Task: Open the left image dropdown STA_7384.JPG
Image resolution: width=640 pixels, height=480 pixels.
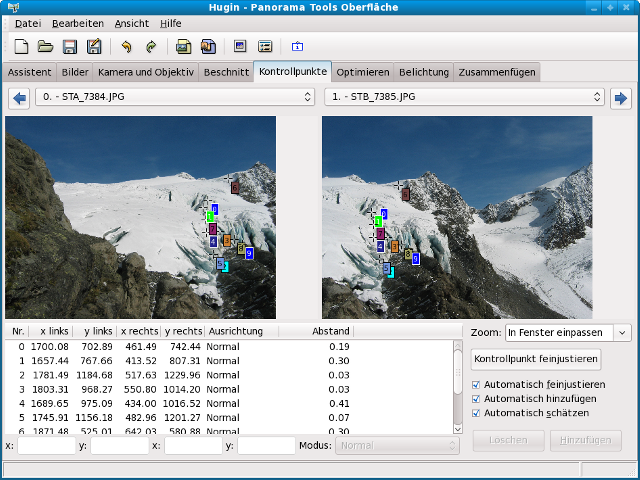Action: point(174,98)
